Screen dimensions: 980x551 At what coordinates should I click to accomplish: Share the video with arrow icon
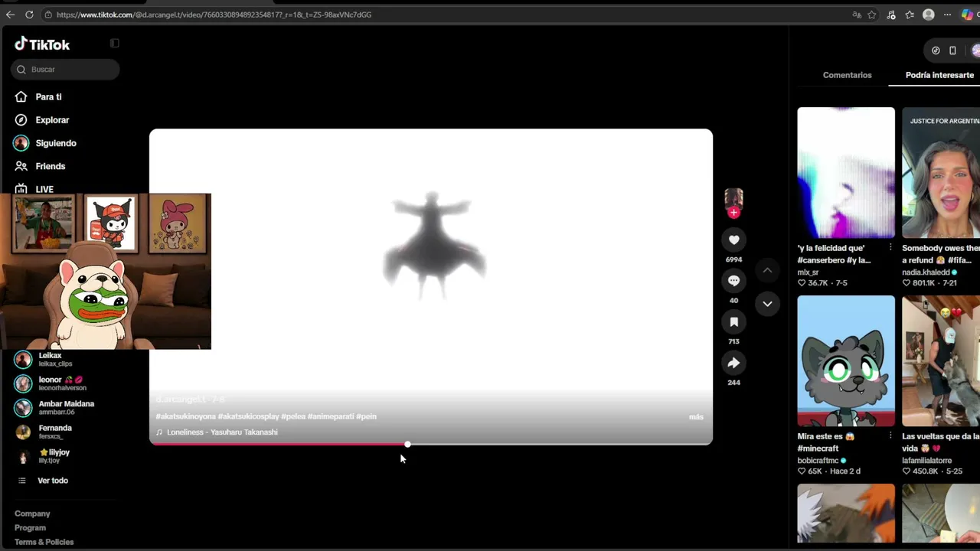pyautogui.click(x=733, y=364)
